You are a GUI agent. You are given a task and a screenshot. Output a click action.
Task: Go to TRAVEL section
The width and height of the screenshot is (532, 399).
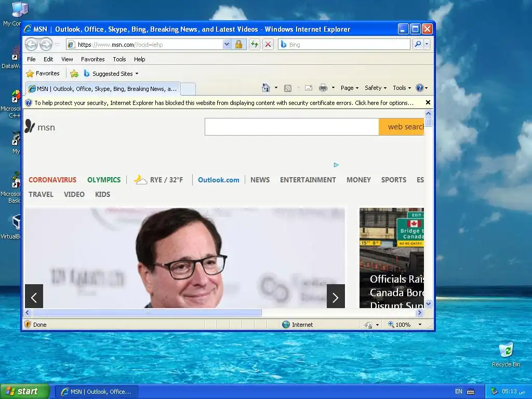[x=41, y=194]
